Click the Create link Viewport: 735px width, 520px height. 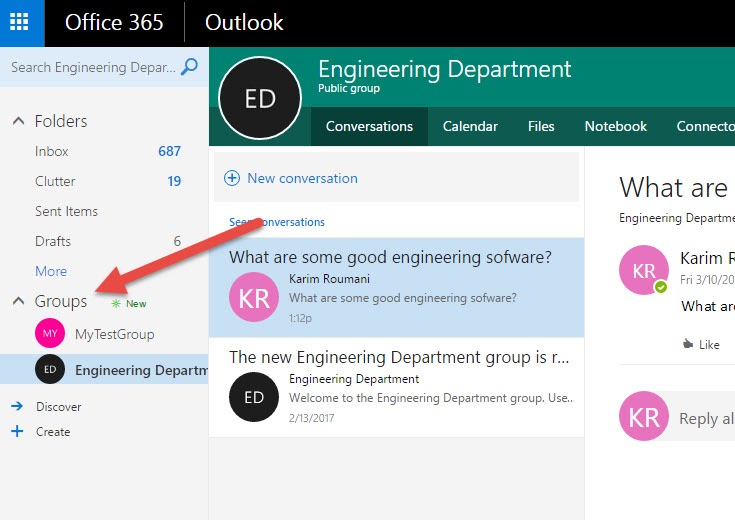tap(53, 431)
